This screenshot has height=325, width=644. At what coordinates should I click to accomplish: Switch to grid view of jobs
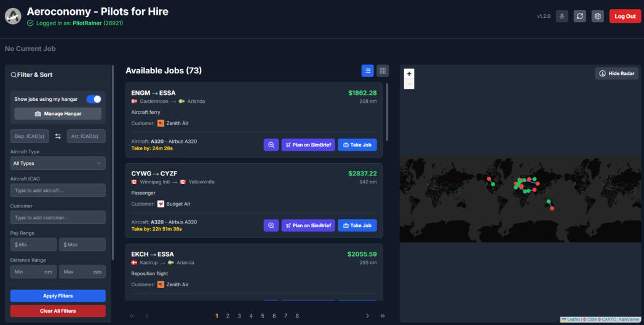coord(383,71)
